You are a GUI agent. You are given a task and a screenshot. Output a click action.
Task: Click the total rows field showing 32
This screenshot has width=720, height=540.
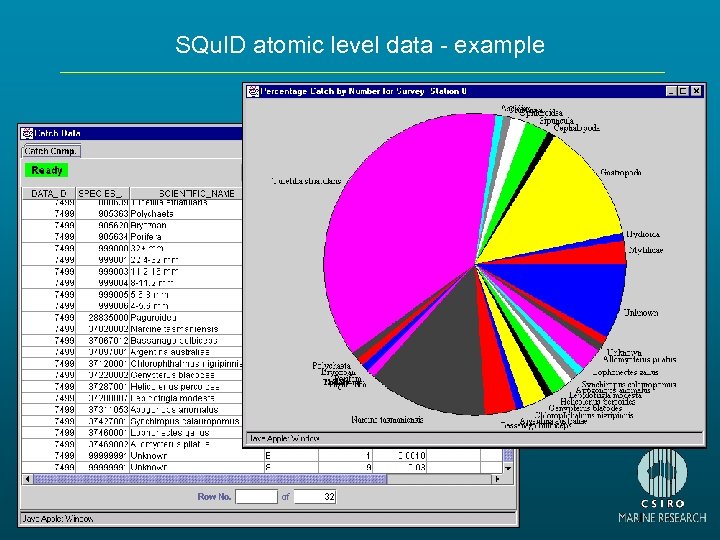tap(315, 496)
